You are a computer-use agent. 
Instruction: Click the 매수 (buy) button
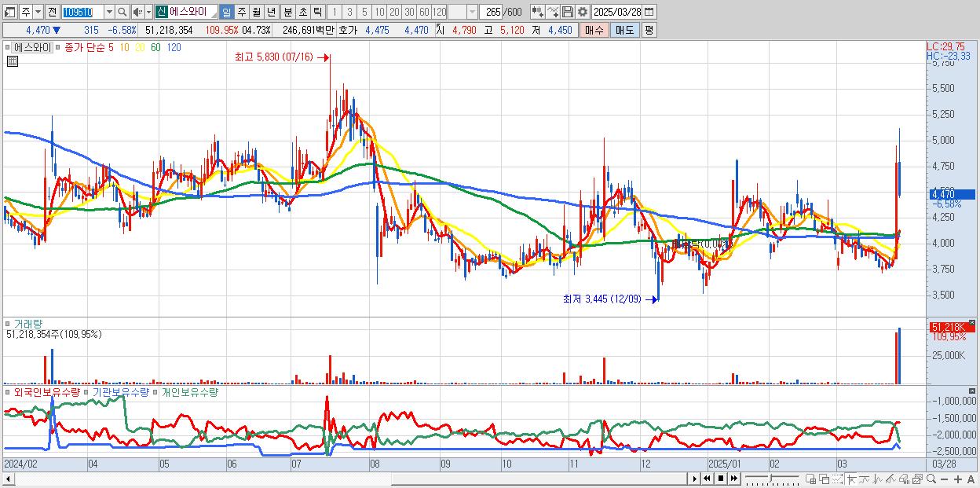coord(594,30)
